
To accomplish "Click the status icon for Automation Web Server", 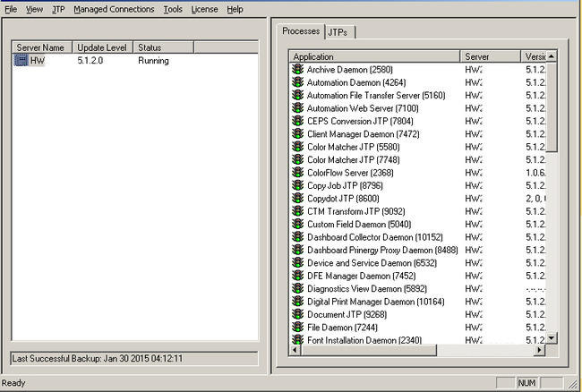I will 298,108.
